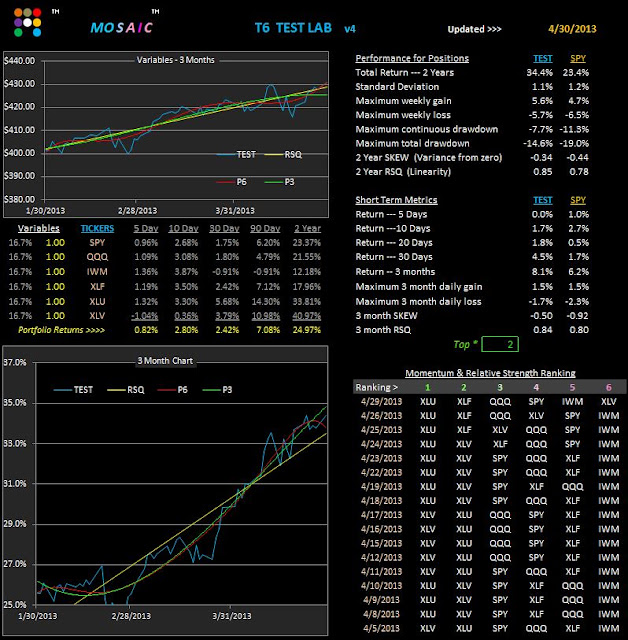Click the P6 legend entry in top chart
The image size is (628, 640).
(x=232, y=182)
